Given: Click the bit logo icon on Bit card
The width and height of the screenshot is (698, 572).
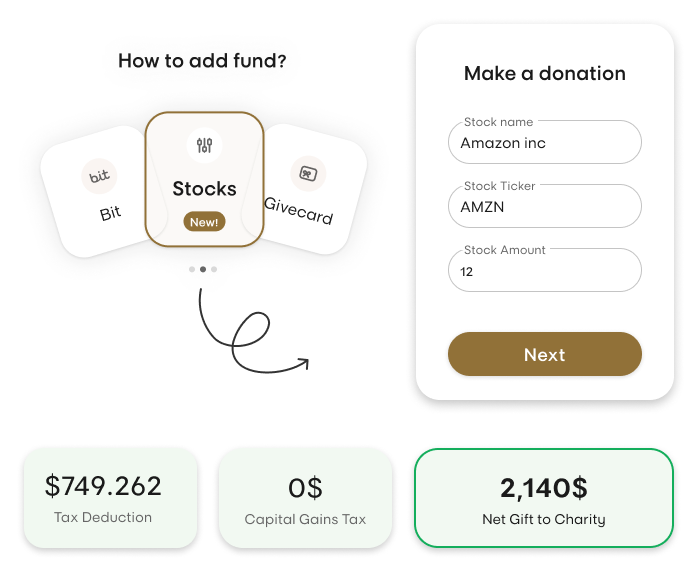Looking at the screenshot, I should 99,176.
